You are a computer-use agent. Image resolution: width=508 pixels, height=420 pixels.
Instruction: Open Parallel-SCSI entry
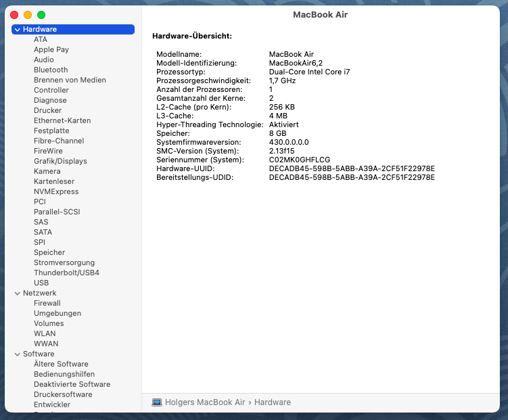(57, 212)
